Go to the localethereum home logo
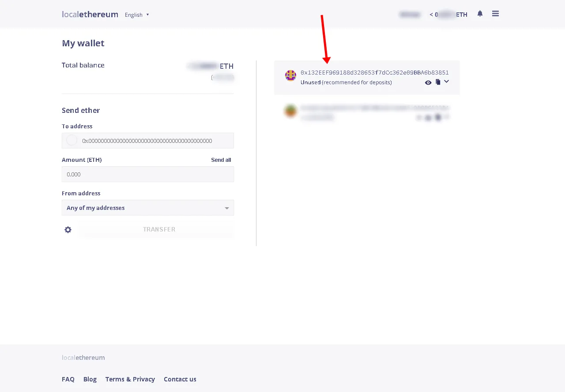 (x=90, y=14)
